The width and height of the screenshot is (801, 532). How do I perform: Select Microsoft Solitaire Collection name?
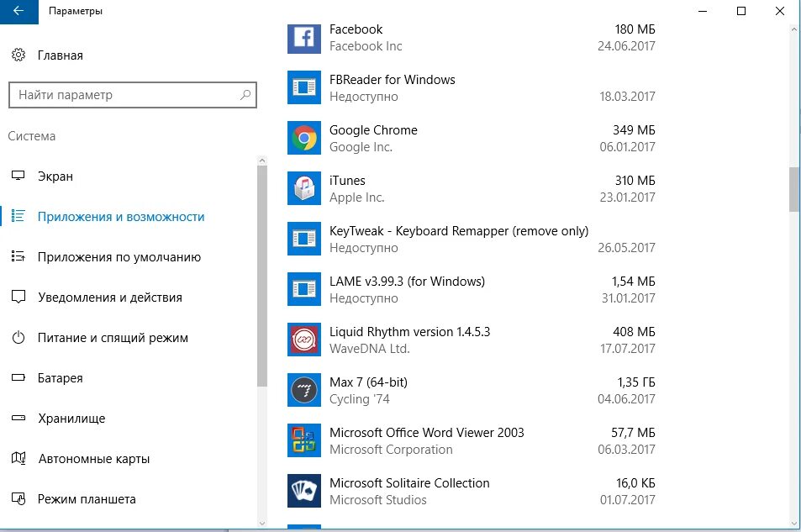coord(409,483)
